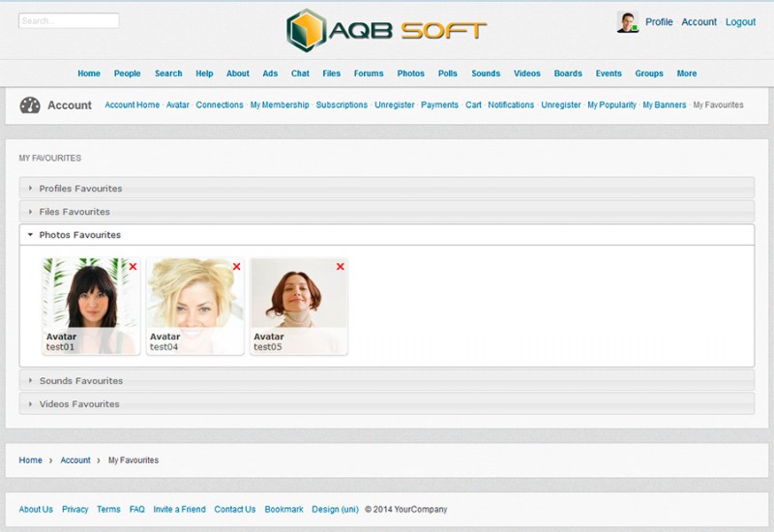774x532 pixels.
Task: Open Cart account submenu
Action: [473, 104]
